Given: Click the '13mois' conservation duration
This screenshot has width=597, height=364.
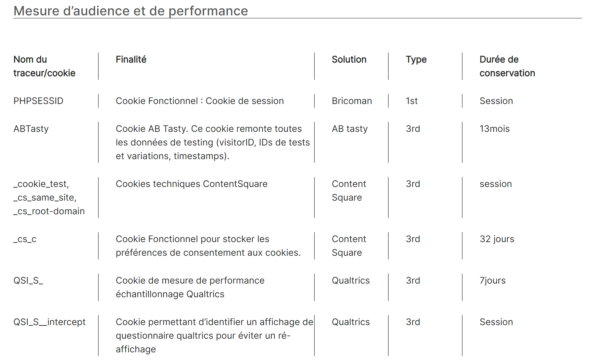Looking at the screenshot, I should (495, 129).
